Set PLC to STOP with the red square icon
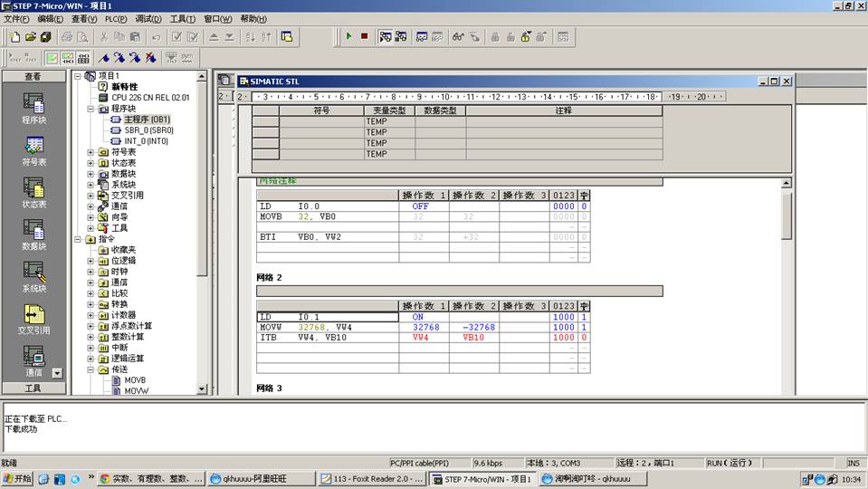Screen dimensions: 868x489 click(x=364, y=36)
